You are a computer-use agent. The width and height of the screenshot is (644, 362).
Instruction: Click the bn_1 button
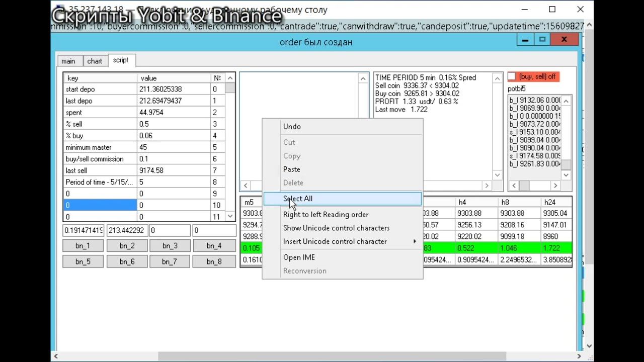(x=83, y=246)
